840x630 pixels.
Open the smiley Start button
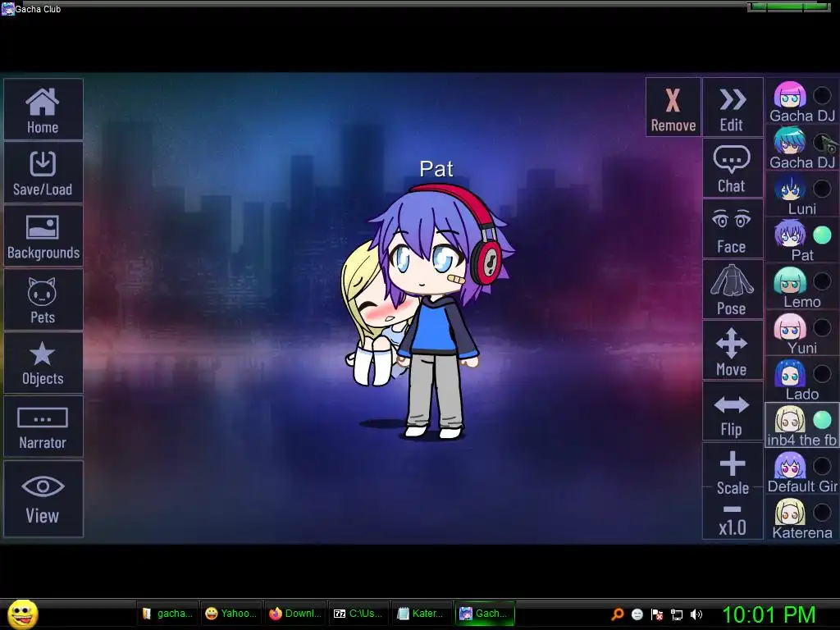[23, 614]
